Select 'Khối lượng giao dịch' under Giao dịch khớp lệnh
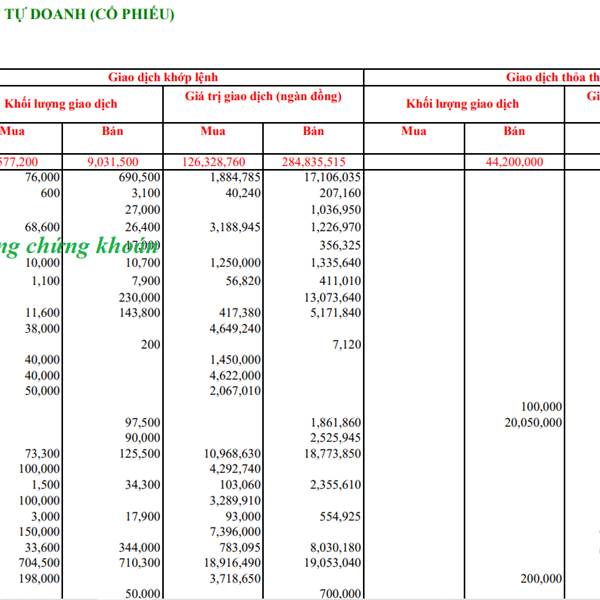600x600 pixels. [61, 104]
